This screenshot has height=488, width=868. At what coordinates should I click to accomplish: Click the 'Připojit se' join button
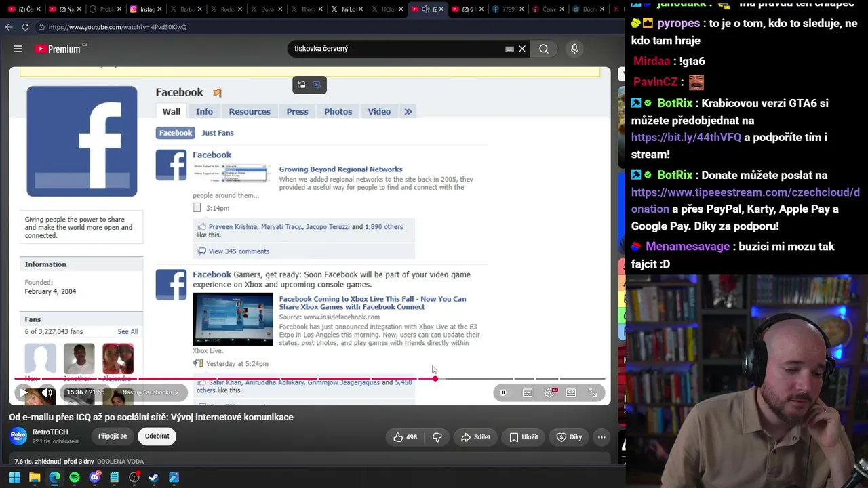point(113,436)
